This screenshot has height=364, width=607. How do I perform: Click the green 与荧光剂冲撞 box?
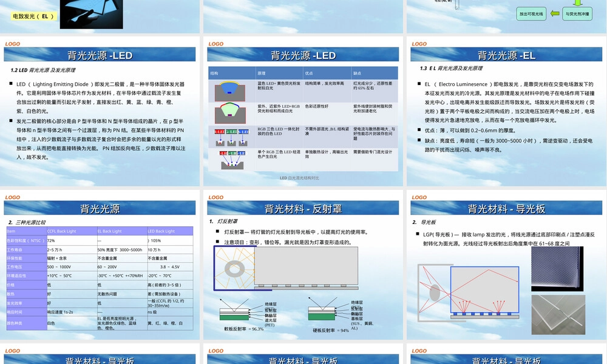[x=577, y=14]
